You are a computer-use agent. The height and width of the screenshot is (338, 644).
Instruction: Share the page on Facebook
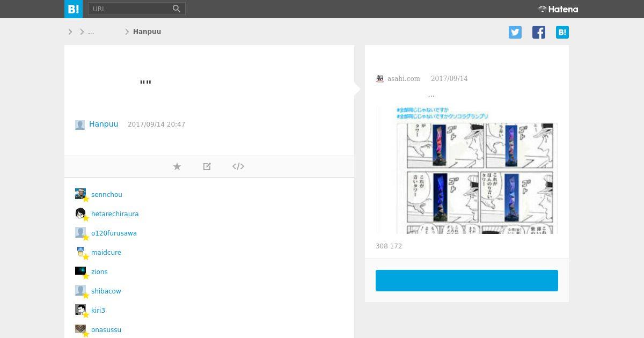(539, 32)
